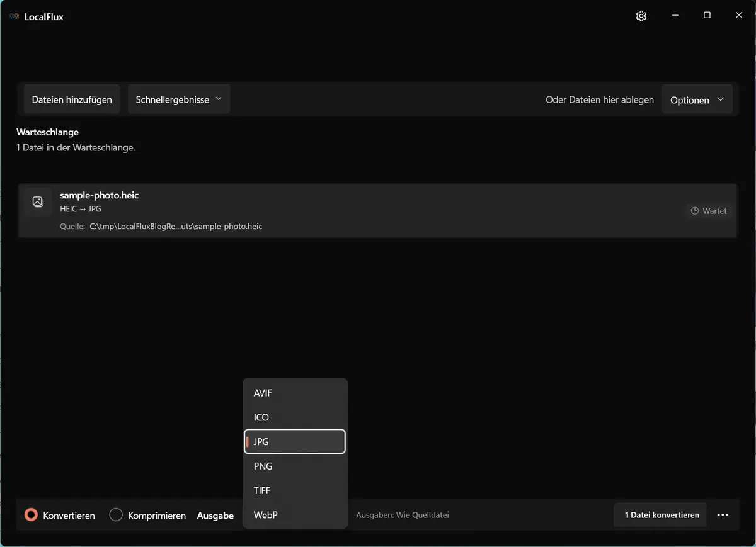Choose TIFF from the format list
Viewport: 756px width, 547px height.
click(295, 490)
